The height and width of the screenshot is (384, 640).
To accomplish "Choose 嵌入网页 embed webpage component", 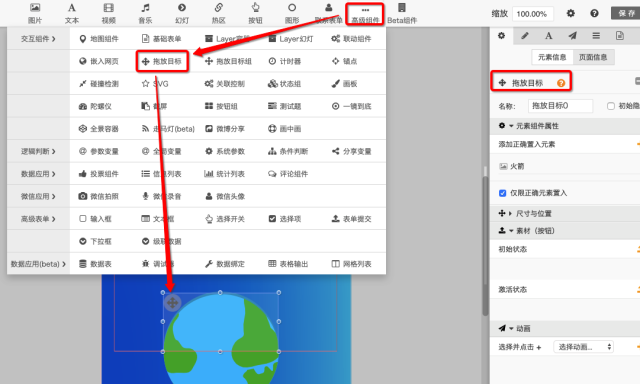I will (99, 61).
